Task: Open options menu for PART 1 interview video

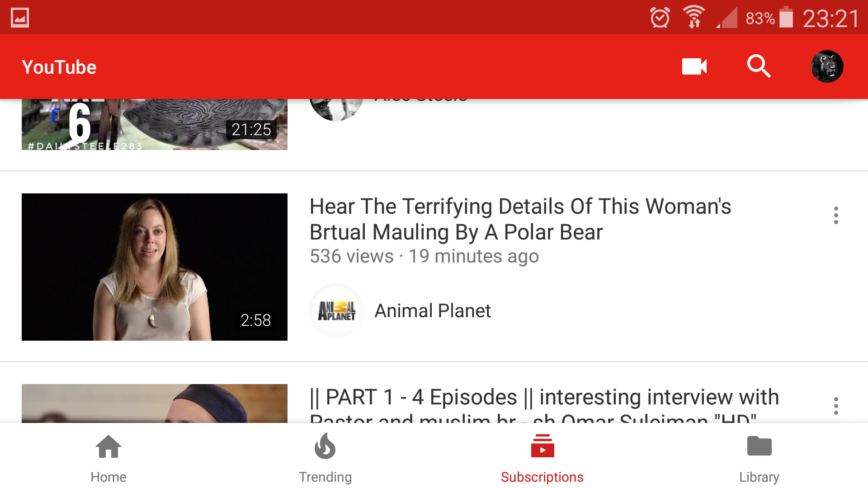Action: pyautogui.click(x=836, y=406)
